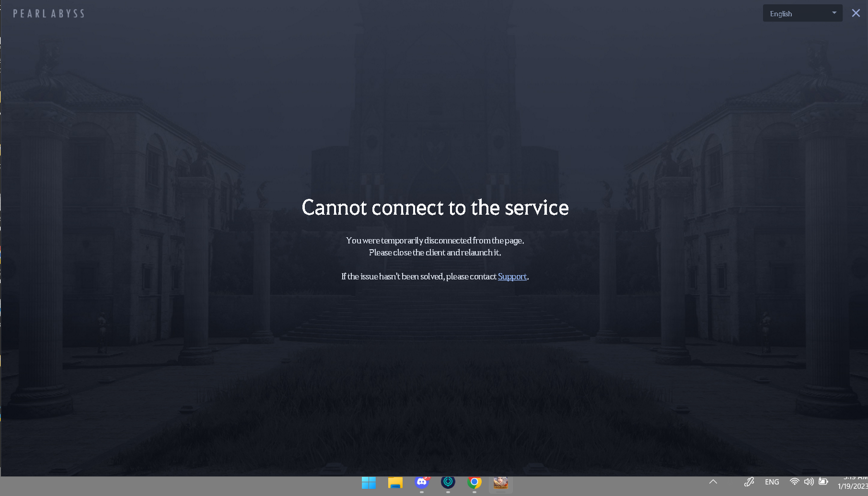The width and height of the screenshot is (868, 496).
Task: Open the Windows Start menu
Action: coord(369,483)
